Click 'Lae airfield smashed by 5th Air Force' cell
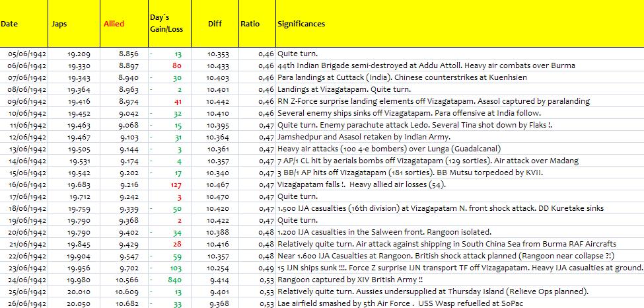644x308 pixels. 460,304
